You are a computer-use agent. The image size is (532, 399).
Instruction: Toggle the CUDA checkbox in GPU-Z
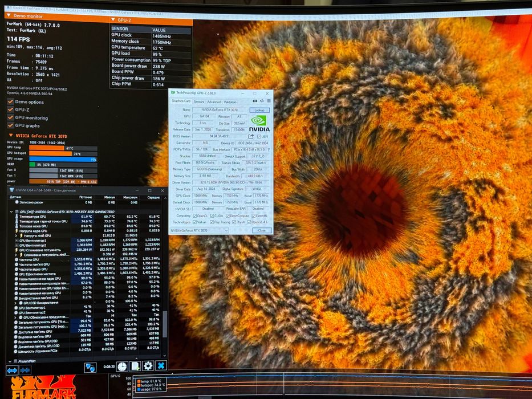[x=212, y=216]
